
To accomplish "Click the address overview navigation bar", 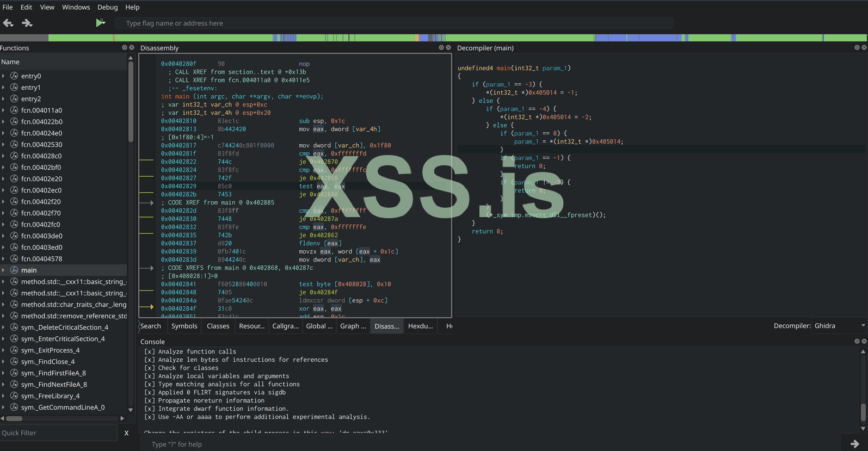I will click(434, 38).
